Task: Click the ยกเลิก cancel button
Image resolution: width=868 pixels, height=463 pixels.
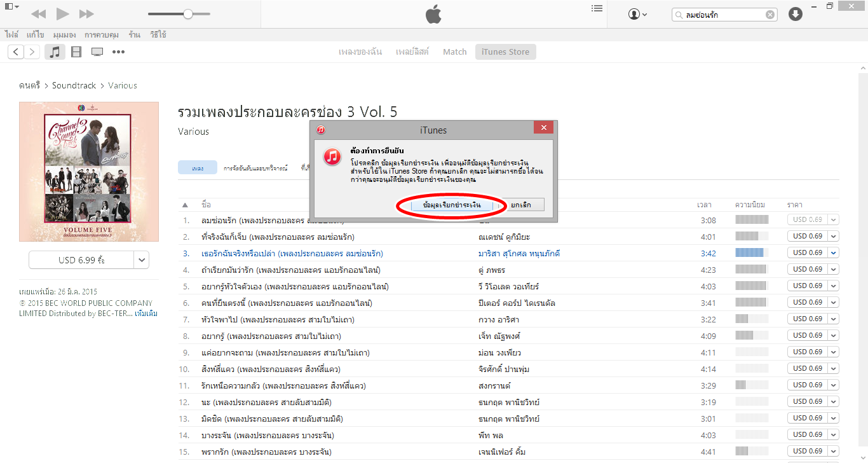Action: [x=520, y=205]
